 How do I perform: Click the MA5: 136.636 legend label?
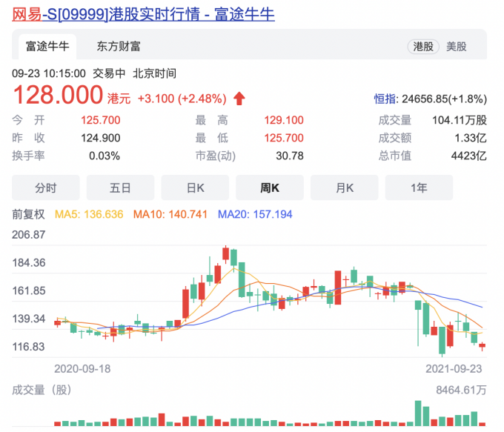point(89,214)
